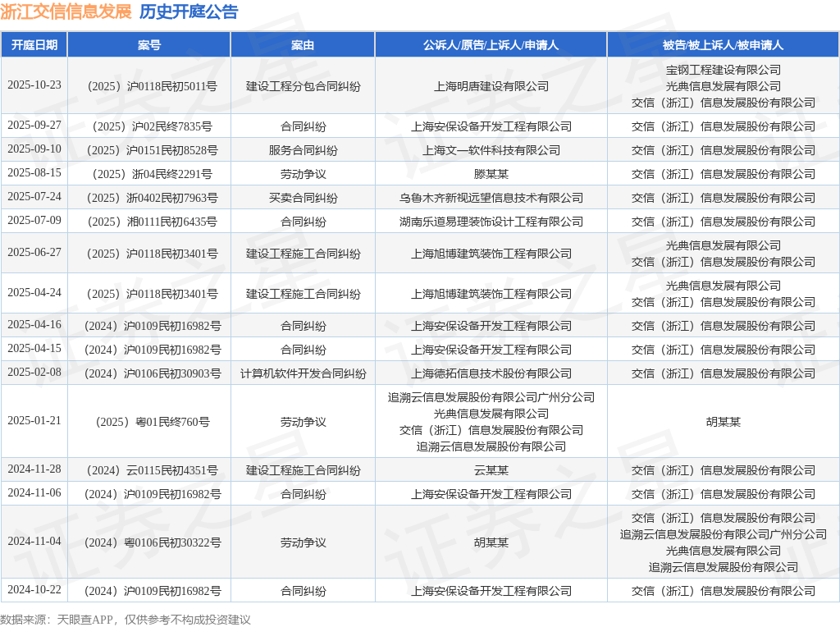Select the date 2025-09-10
This screenshot has width=840, height=627.
tap(34, 149)
